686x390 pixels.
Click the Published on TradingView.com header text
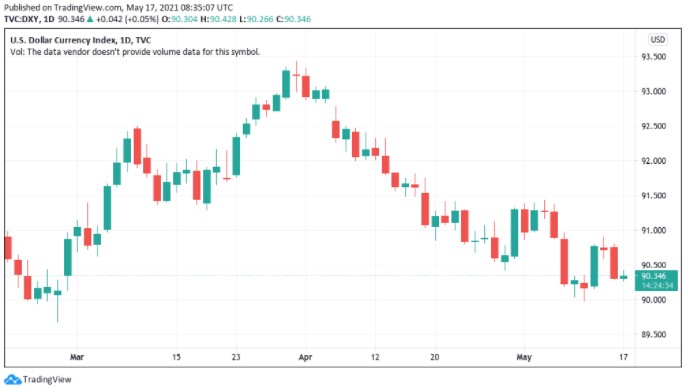pyautogui.click(x=118, y=7)
